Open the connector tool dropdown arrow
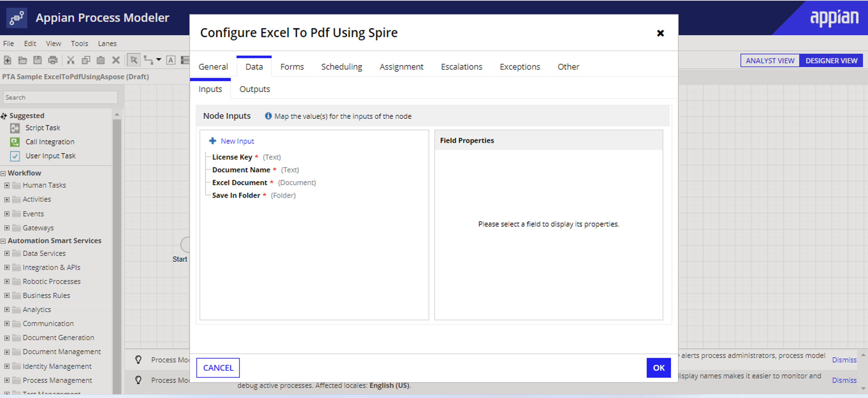The height and width of the screenshot is (398, 868). coord(158,60)
